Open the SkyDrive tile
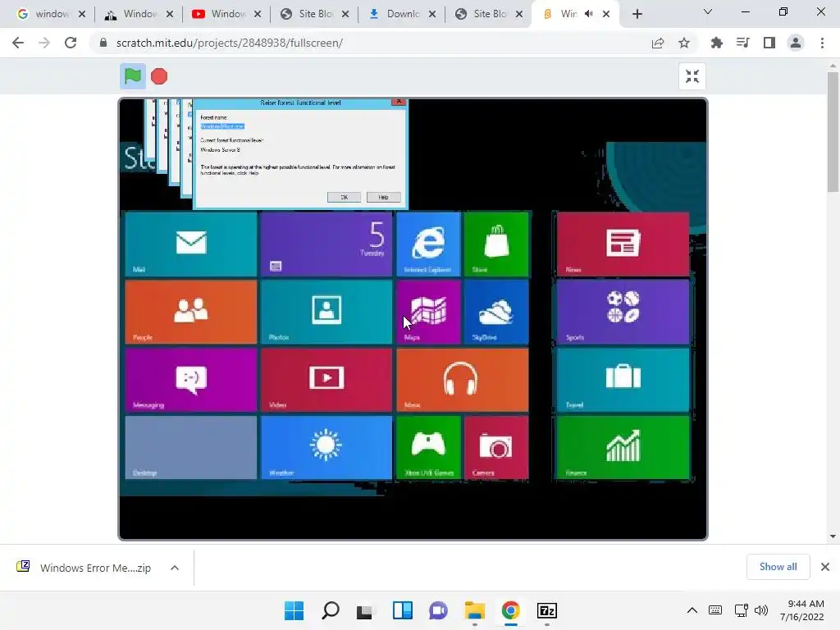The height and width of the screenshot is (630, 840). [x=496, y=312]
